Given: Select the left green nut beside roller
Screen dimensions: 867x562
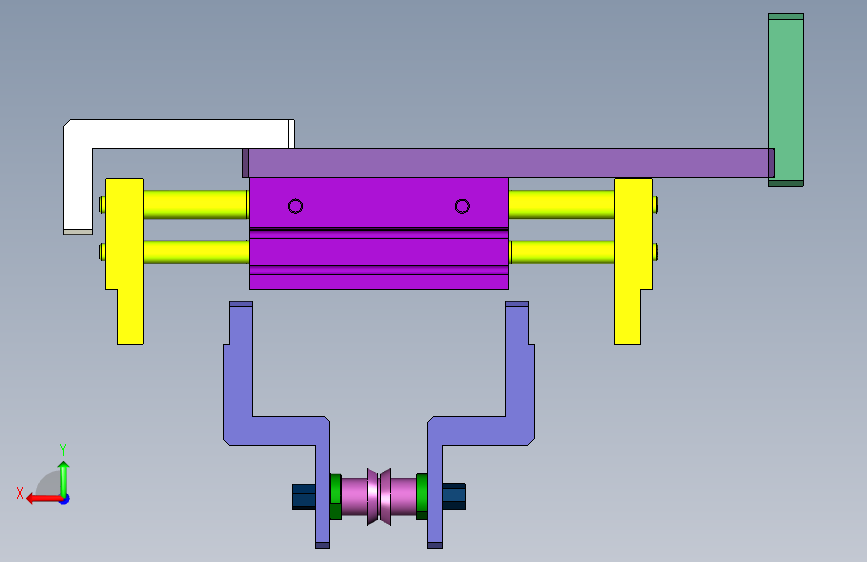Looking at the screenshot, I should [x=336, y=496].
